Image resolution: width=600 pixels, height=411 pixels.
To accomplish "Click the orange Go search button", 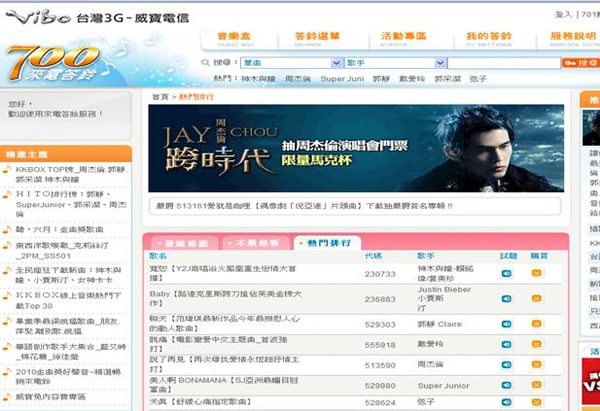I will pyautogui.click(x=581, y=63).
